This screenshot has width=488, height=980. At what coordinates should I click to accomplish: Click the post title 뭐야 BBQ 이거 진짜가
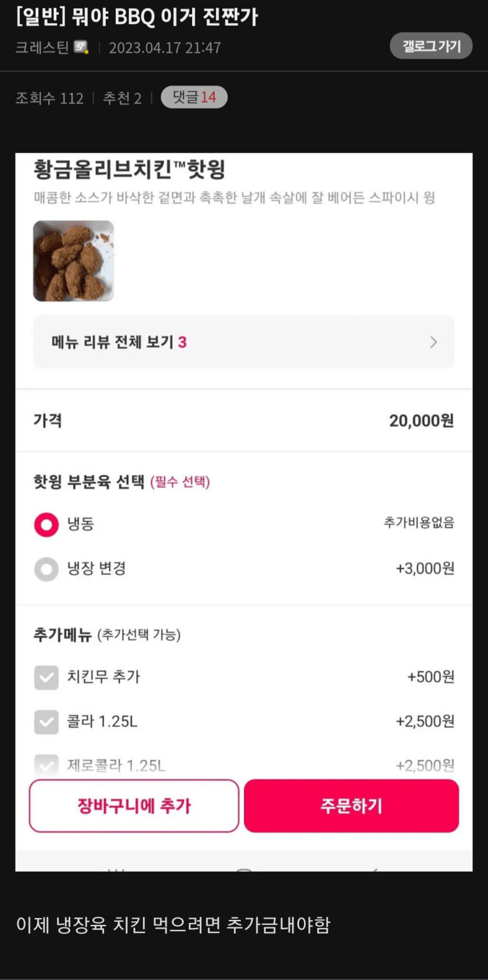click(137, 17)
